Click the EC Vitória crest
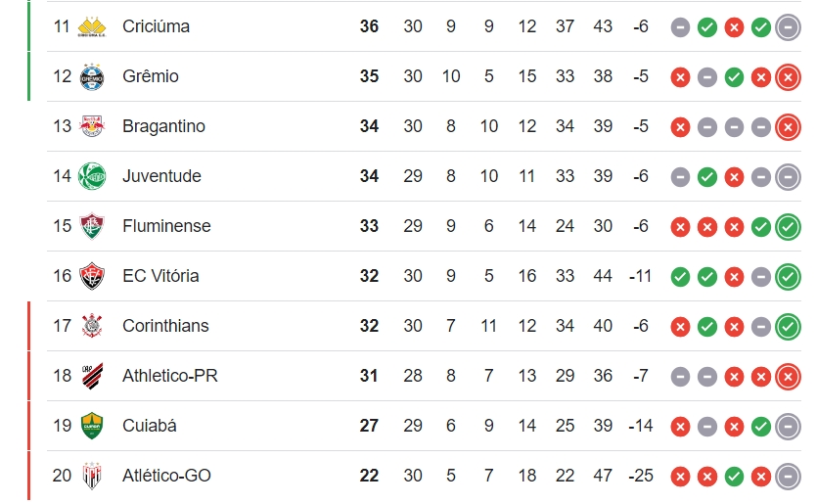The height and width of the screenshot is (504, 817). 92,276
